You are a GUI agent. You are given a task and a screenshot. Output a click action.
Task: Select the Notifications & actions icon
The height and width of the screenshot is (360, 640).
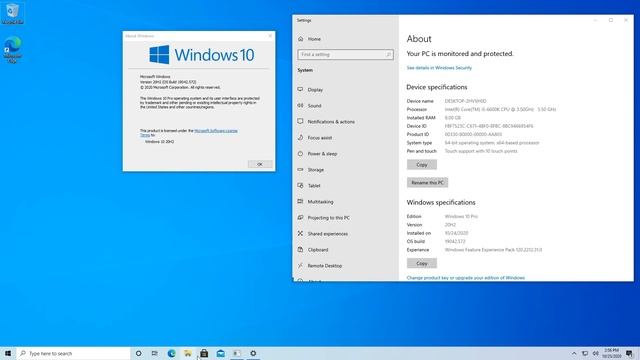pos(300,121)
